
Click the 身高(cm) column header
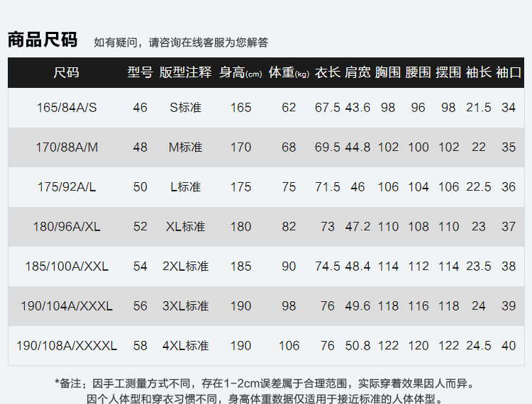click(x=240, y=72)
